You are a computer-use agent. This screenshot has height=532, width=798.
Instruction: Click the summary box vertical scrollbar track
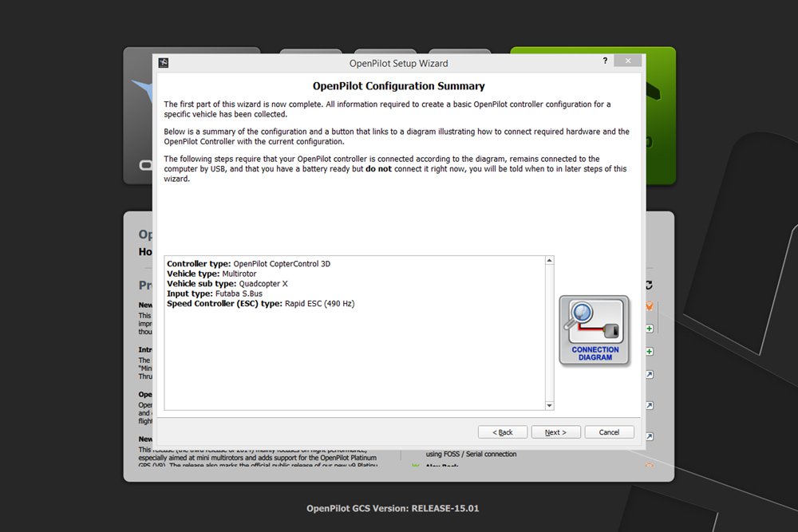[x=549, y=333]
